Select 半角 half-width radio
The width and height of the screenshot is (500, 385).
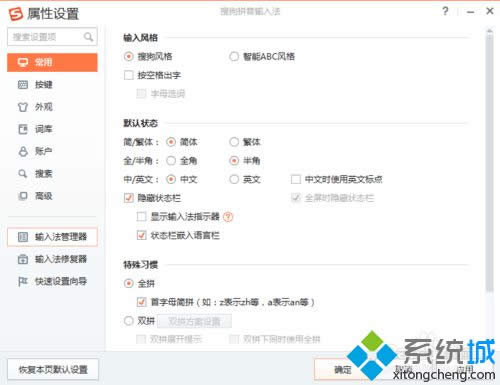[234, 161]
